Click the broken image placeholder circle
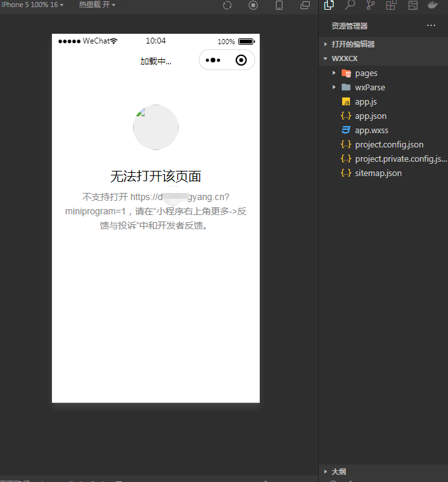Image resolution: width=448 pixels, height=482 pixels. 156,127
